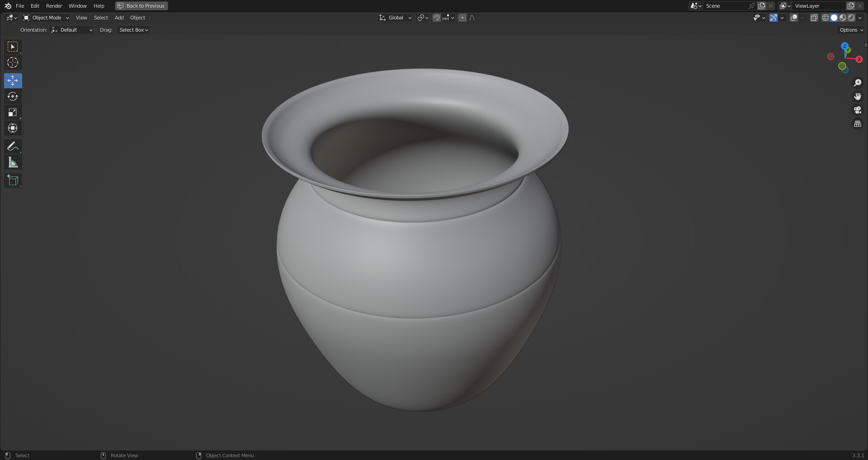Activate the combined Transform tool
This screenshot has height=460, width=868.
[x=13, y=128]
